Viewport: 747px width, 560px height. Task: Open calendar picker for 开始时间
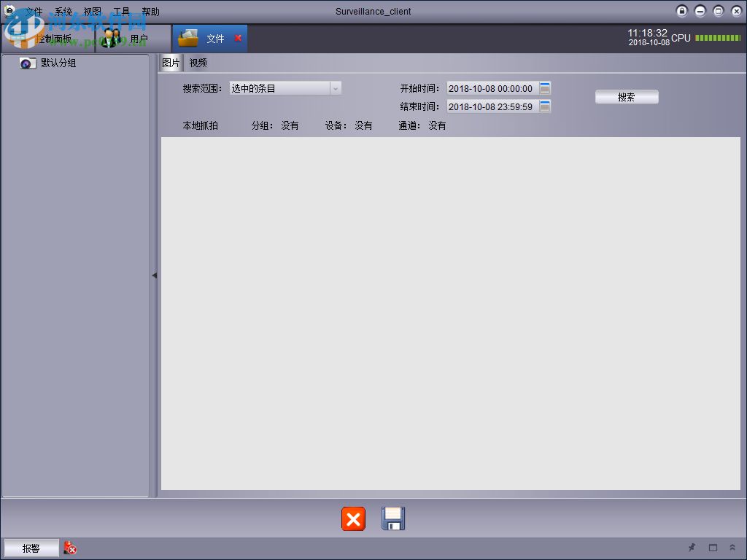coord(545,88)
